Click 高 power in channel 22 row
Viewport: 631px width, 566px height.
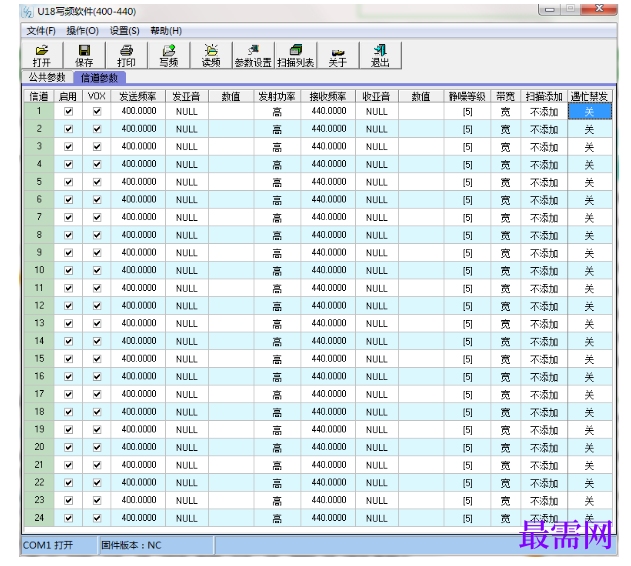pos(277,483)
